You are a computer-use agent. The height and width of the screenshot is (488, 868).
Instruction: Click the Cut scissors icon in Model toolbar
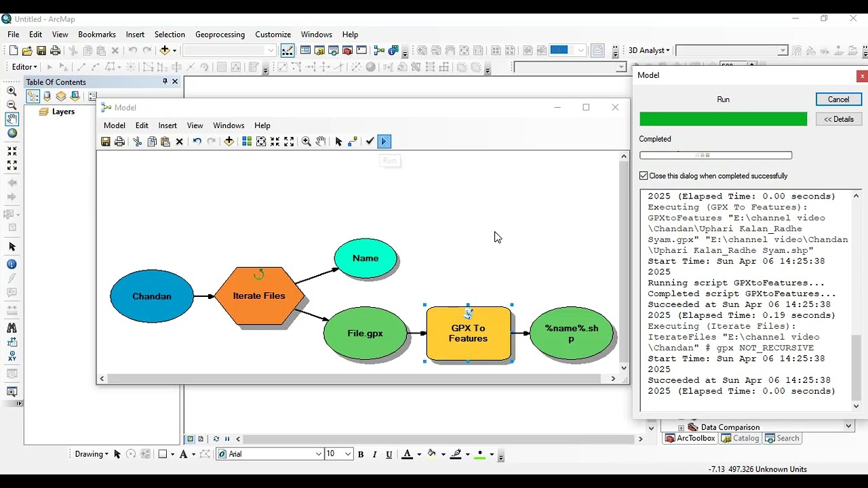pos(138,141)
